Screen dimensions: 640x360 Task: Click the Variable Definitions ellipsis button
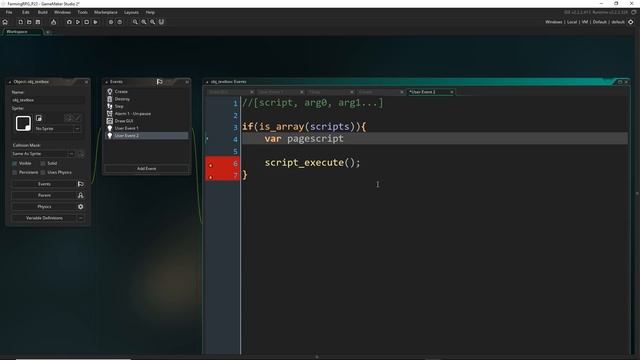80,218
